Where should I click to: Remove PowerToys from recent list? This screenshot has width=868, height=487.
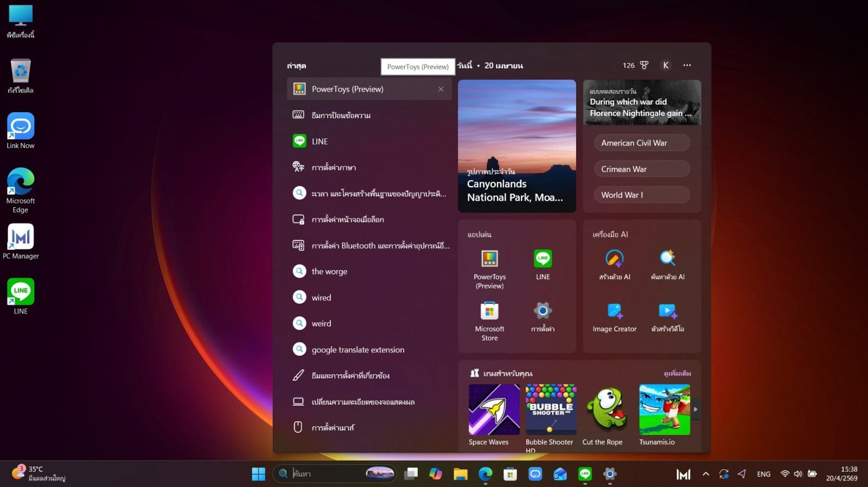pos(441,89)
